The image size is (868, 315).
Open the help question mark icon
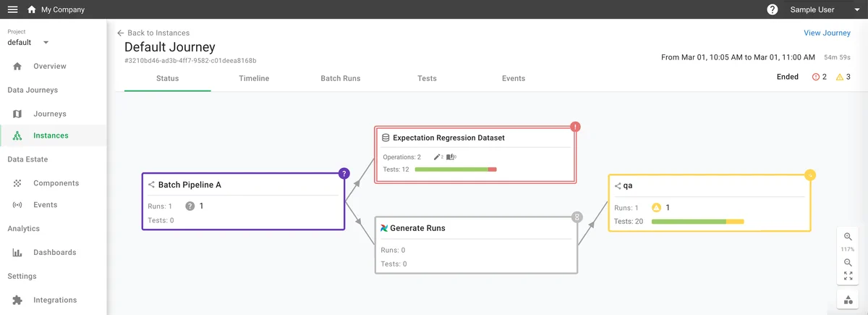click(x=773, y=9)
